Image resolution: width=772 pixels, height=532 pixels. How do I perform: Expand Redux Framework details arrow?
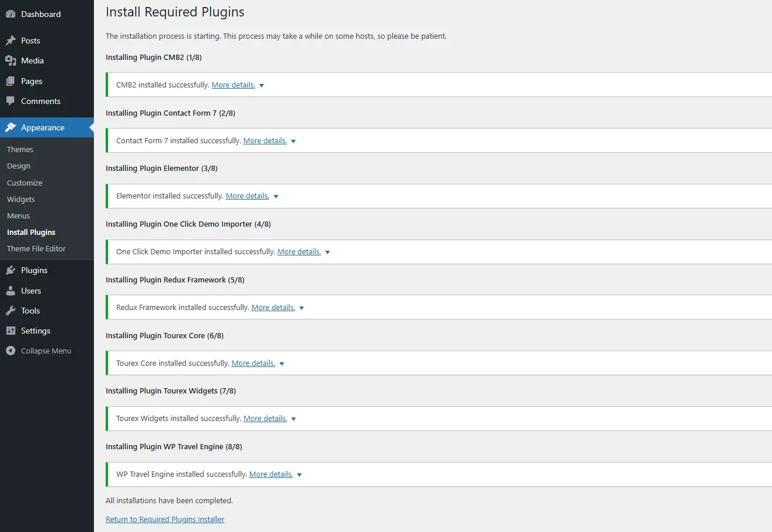point(302,308)
